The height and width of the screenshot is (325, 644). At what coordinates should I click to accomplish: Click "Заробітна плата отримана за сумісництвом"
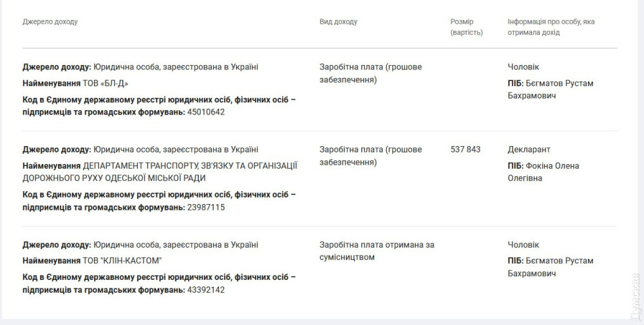[x=377, y=251]
